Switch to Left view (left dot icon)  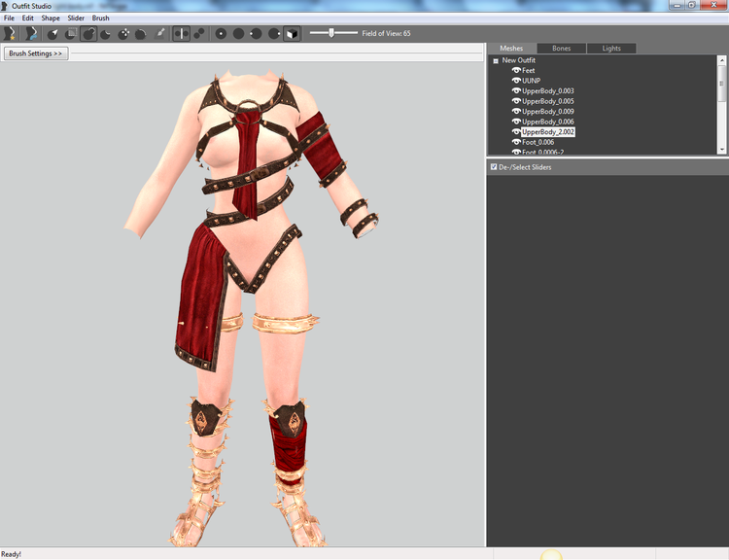257,33
